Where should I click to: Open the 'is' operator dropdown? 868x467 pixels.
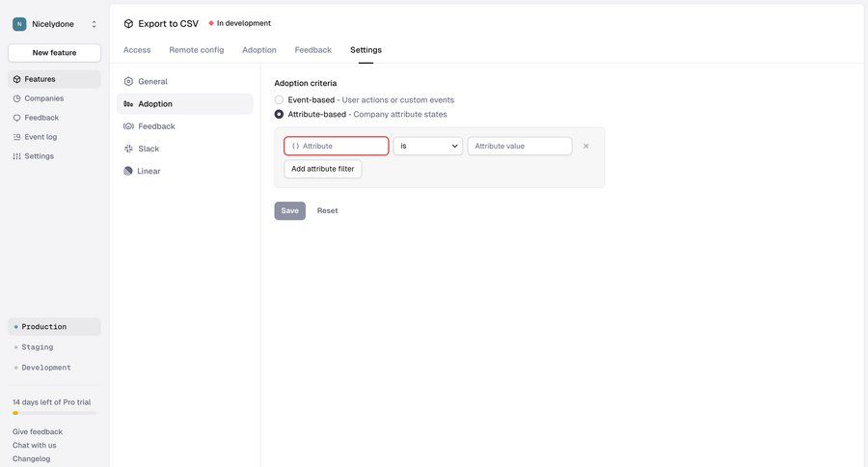point(428,147)
